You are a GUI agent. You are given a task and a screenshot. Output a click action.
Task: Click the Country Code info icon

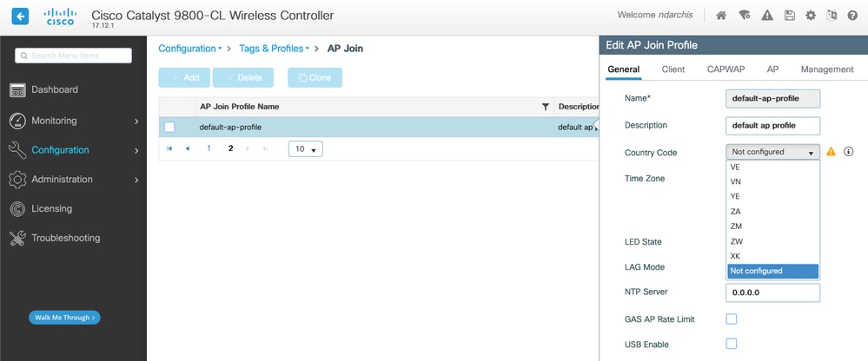[848, 152]
